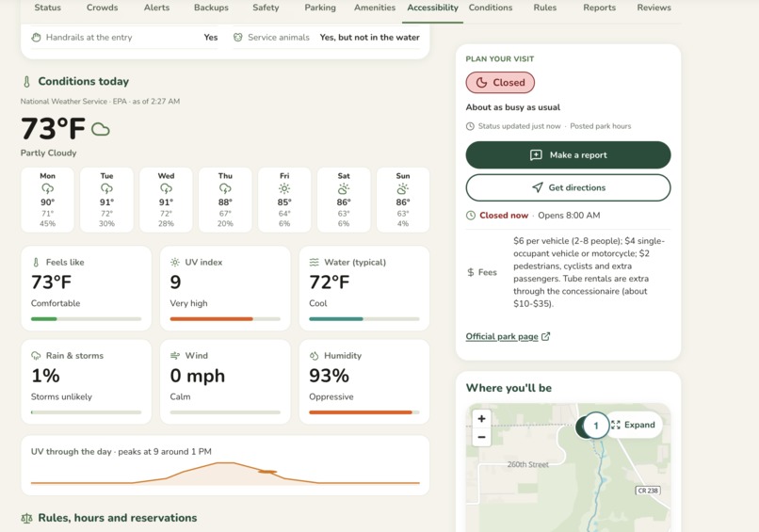Click the Water temperature bar
This screenshot has width=759, height=532.
pyautogui.click(x=364, y=319)
